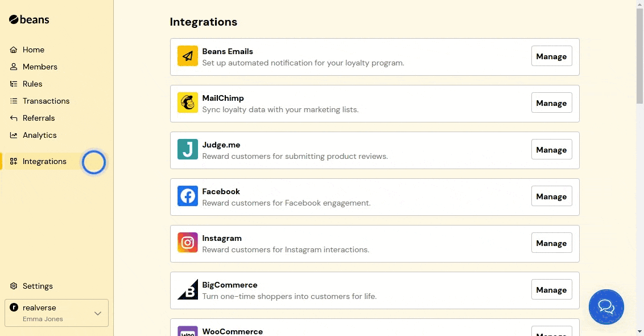Expand the realverse account switcher chevron

pos(98,313)
